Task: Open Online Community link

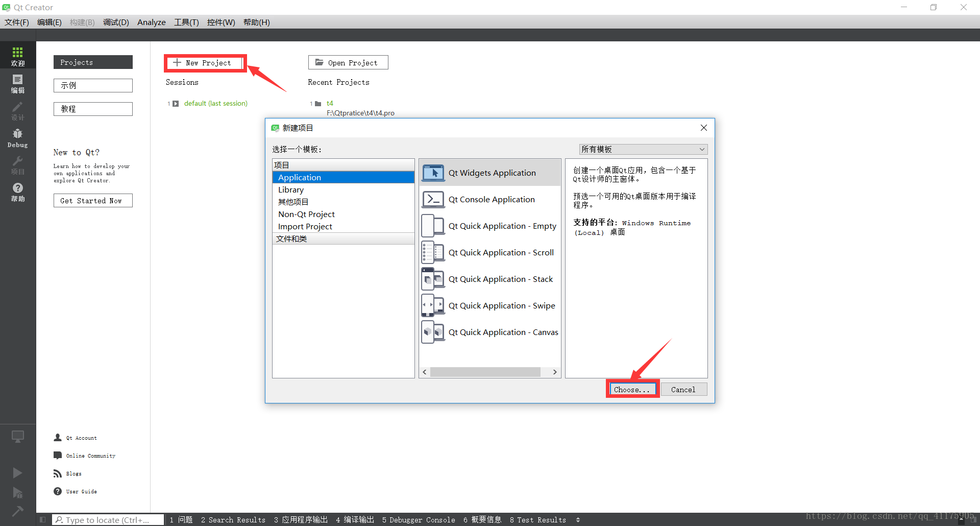Action: point(85,456)
